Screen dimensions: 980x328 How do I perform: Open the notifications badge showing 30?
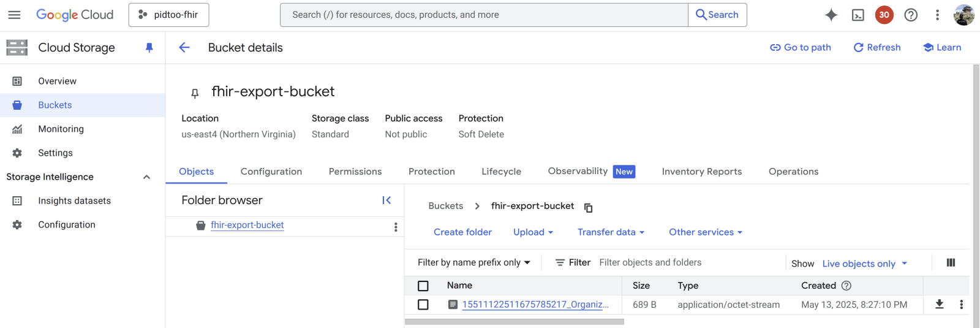tap(884, 15)
